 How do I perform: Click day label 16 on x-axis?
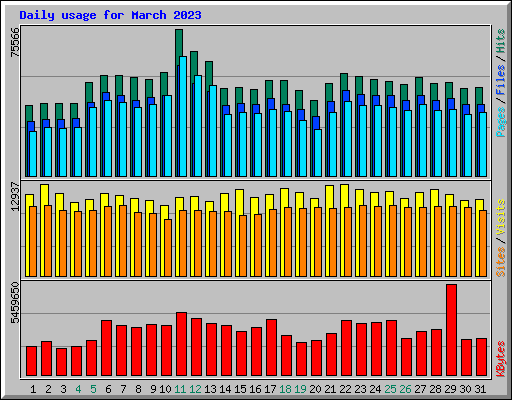(255, 389)
